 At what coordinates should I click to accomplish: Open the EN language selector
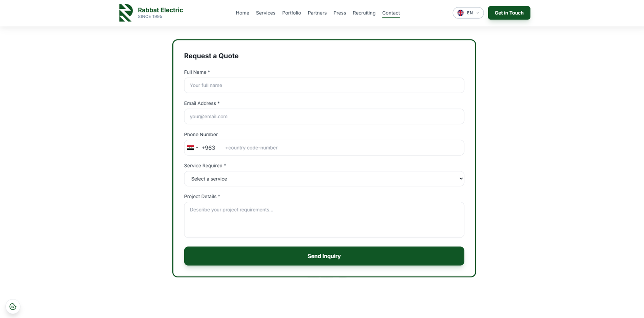468,13
